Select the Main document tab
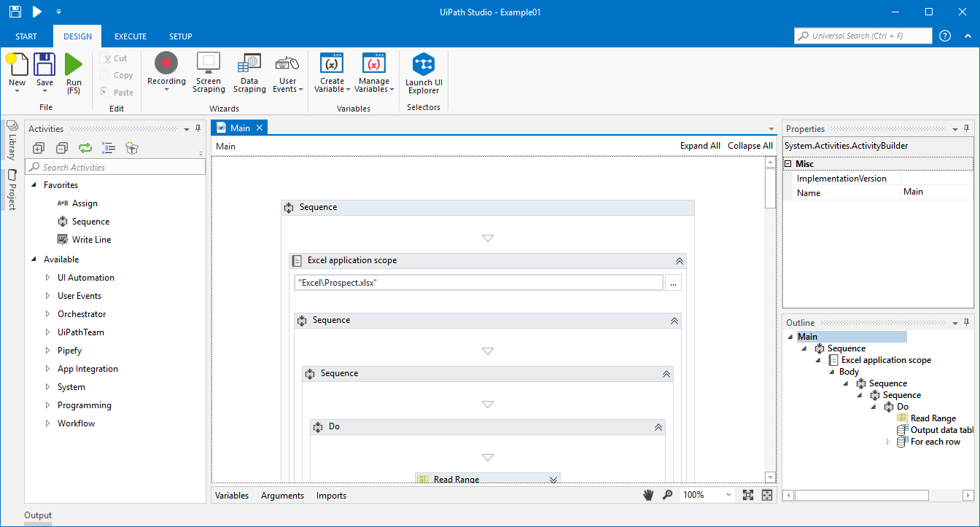Screen dimensions: 980x527 click(240, 128)
